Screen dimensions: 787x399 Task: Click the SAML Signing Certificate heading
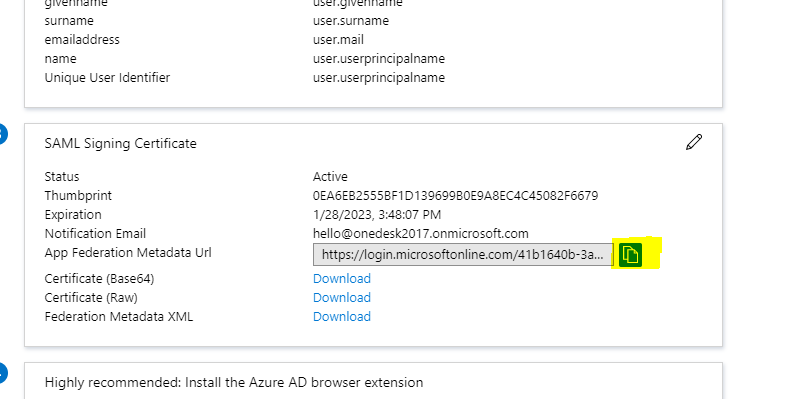point(120,144)
